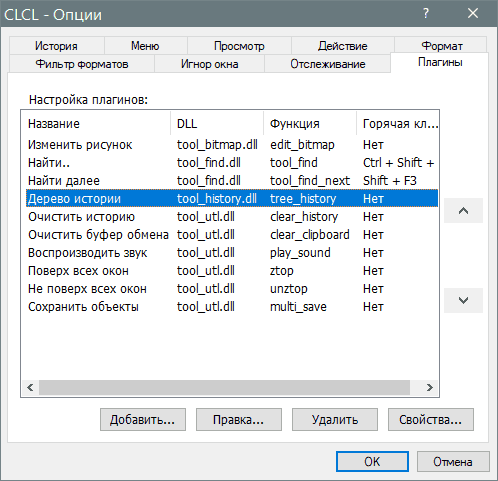Switch to Фильтр форматов tab
Screen dimensions: 498x481
pos(82,64)
